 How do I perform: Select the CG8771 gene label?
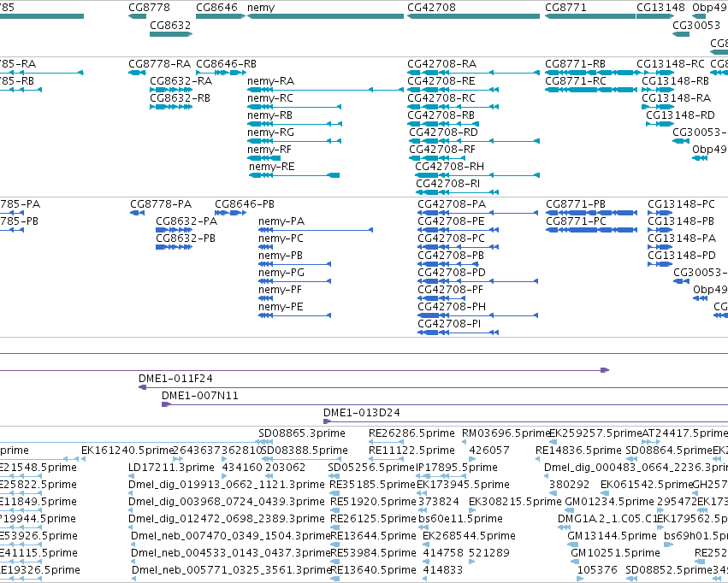click(565, 8)
